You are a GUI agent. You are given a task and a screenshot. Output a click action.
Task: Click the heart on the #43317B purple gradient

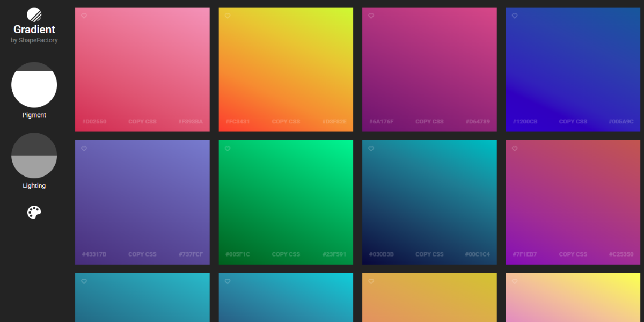coord(84,149)
